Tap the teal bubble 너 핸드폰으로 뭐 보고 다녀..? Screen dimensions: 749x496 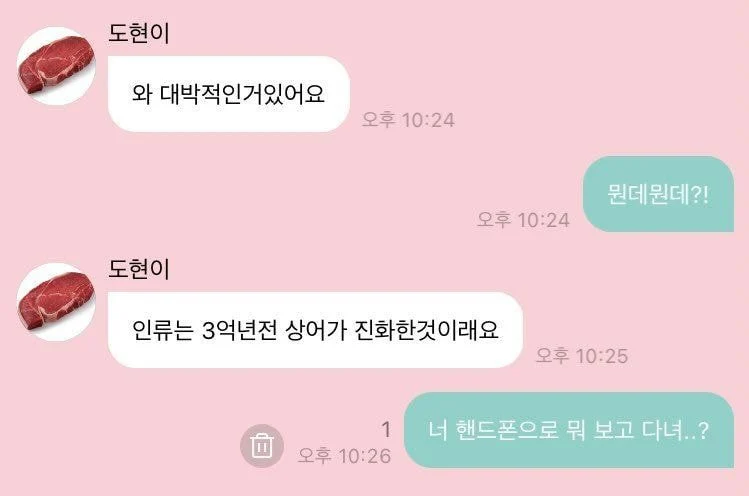tap(569, 430)
